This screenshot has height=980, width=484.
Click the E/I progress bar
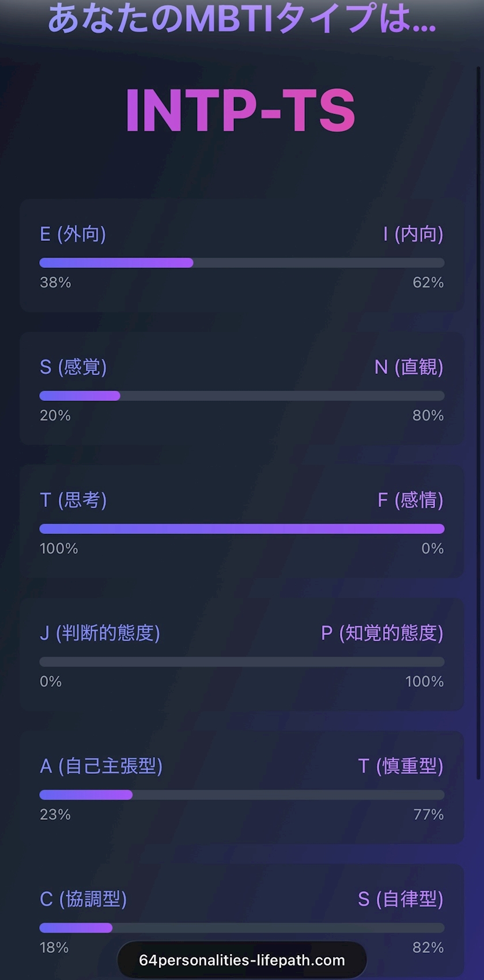click(242, 263)
